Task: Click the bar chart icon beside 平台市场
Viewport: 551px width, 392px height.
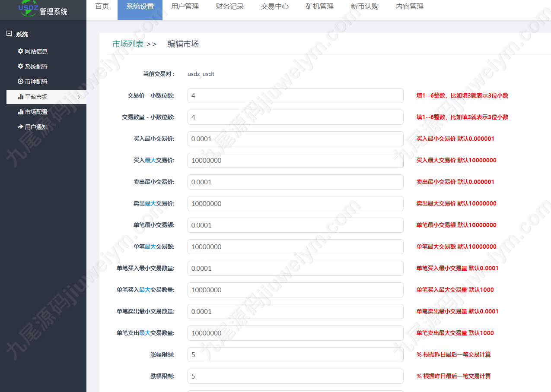Action: 20,97
